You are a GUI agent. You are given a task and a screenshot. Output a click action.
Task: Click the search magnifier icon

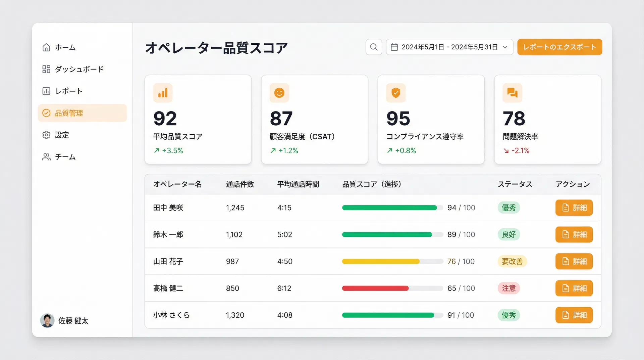374,47
